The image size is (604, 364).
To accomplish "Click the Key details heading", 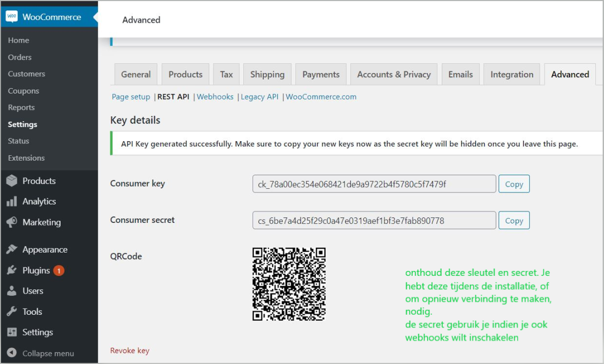I will click(x=135, y=120).
